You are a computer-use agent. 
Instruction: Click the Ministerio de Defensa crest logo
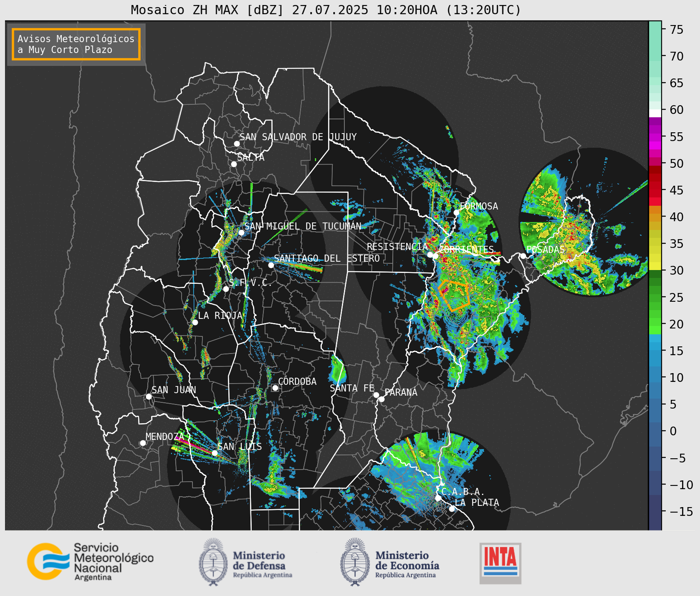(x=214, y=562)
